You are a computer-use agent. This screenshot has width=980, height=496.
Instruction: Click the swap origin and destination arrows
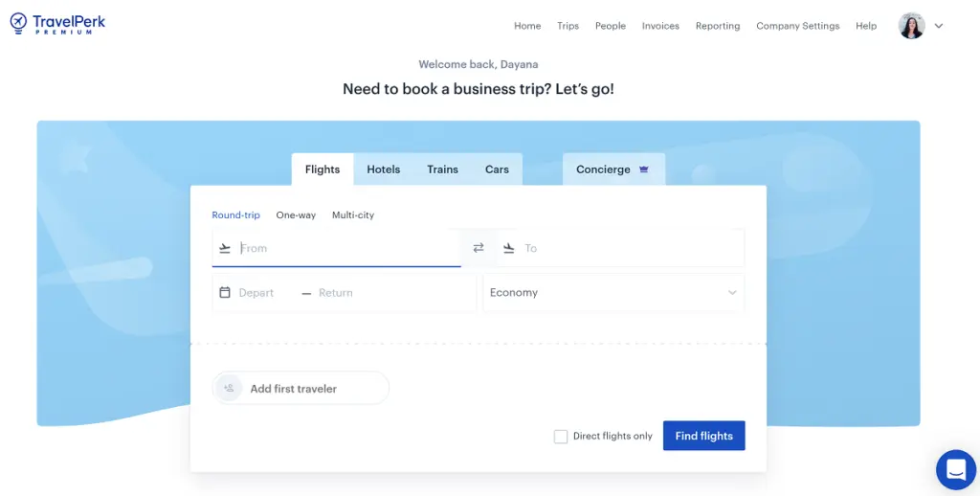point(479,248)
